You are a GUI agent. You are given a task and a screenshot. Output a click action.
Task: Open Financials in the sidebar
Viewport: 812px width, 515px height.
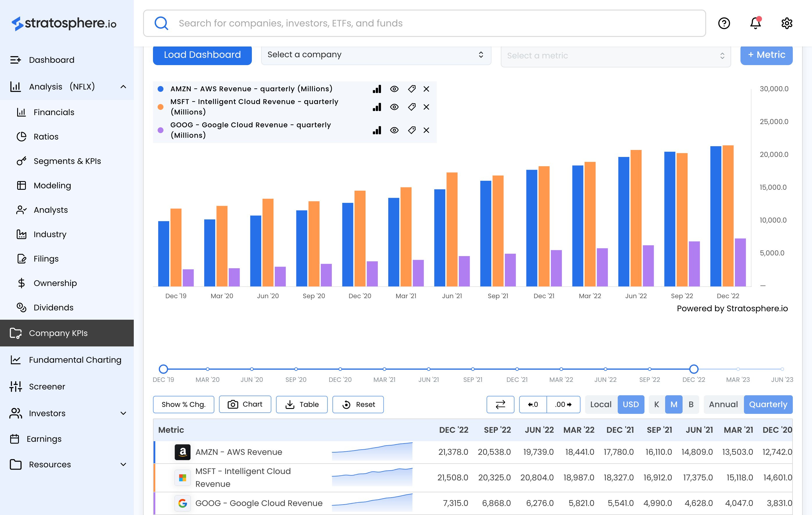click(67, 112)
